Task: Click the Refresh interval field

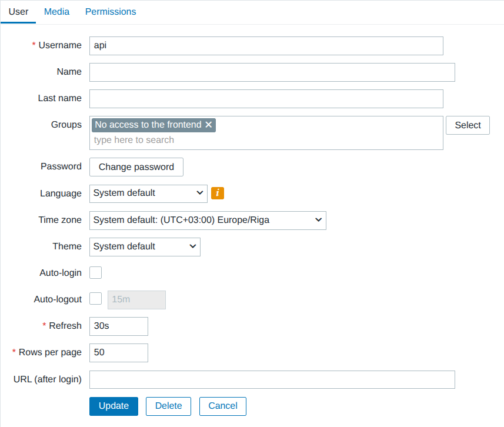Action: 118,326
